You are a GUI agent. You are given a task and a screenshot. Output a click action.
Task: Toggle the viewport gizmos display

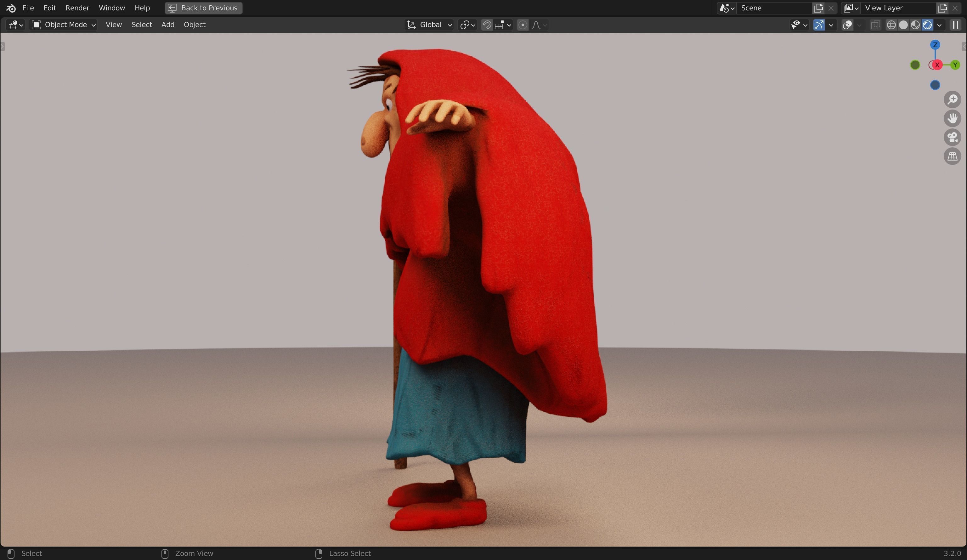(x=818, y=25)
